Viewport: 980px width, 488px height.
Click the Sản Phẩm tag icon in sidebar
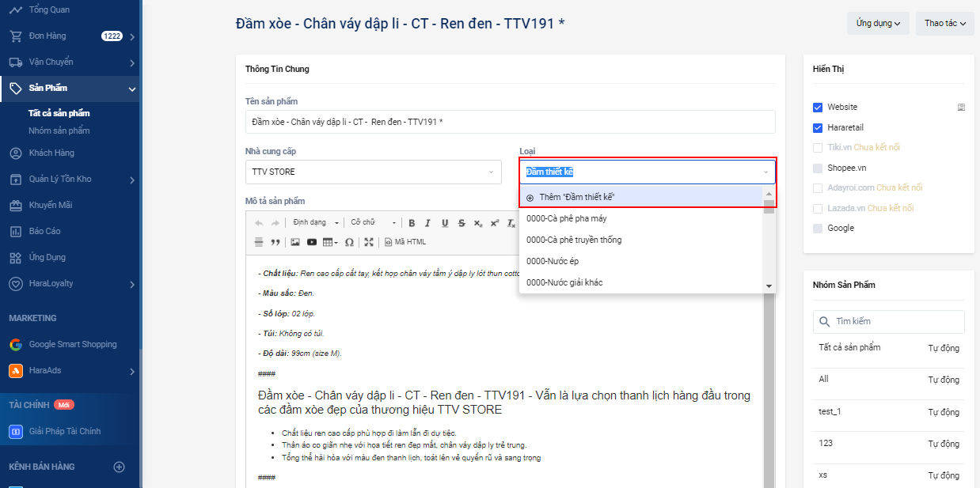tap(15, 88)
